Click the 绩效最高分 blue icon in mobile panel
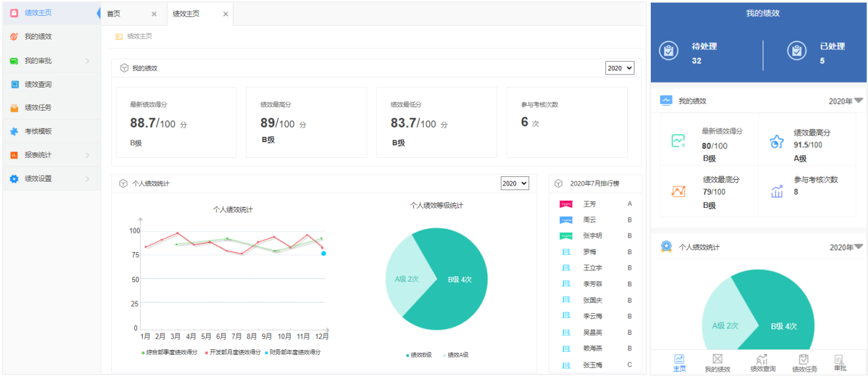868x377 pixels. (x=777, y=141)
